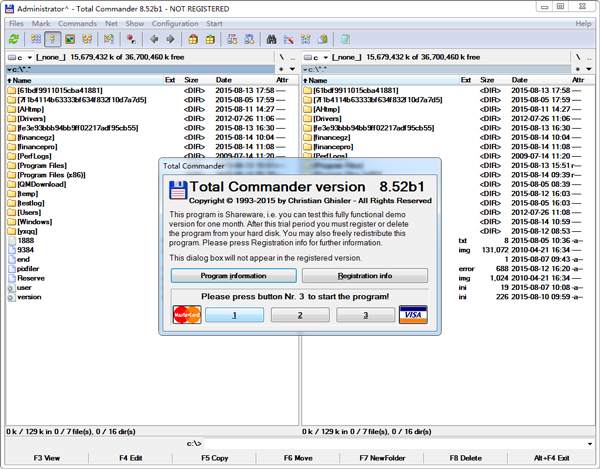Click the forward arrow in the toolbar
Screen dimensions: 600x469
[170, 40]
